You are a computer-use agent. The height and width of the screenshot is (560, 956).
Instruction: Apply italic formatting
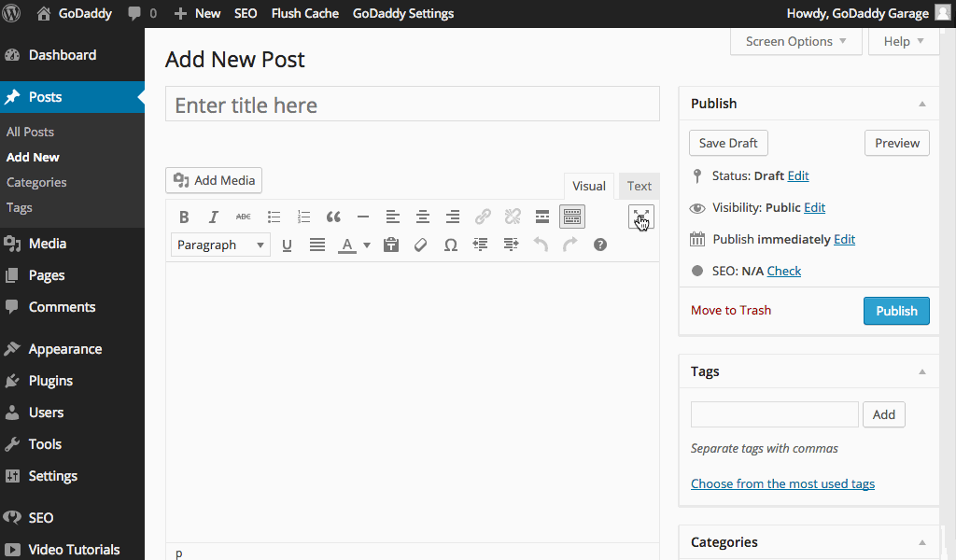point(214,217)
